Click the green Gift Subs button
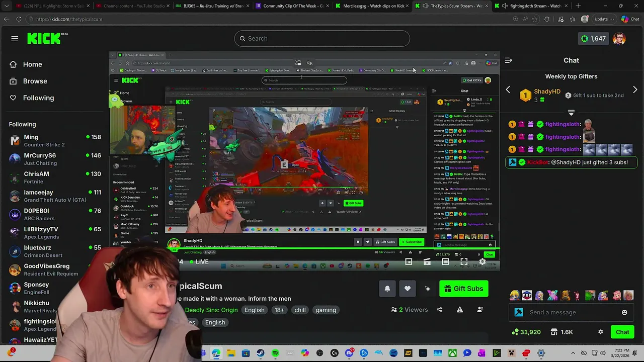 tap(463, 289)
